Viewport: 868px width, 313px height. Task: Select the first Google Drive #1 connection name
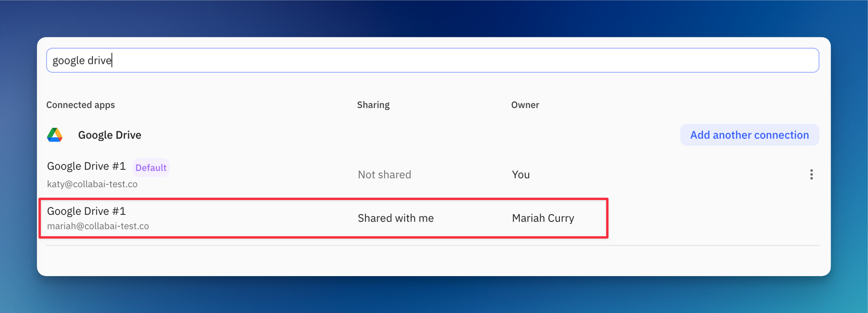pos(86,166)
